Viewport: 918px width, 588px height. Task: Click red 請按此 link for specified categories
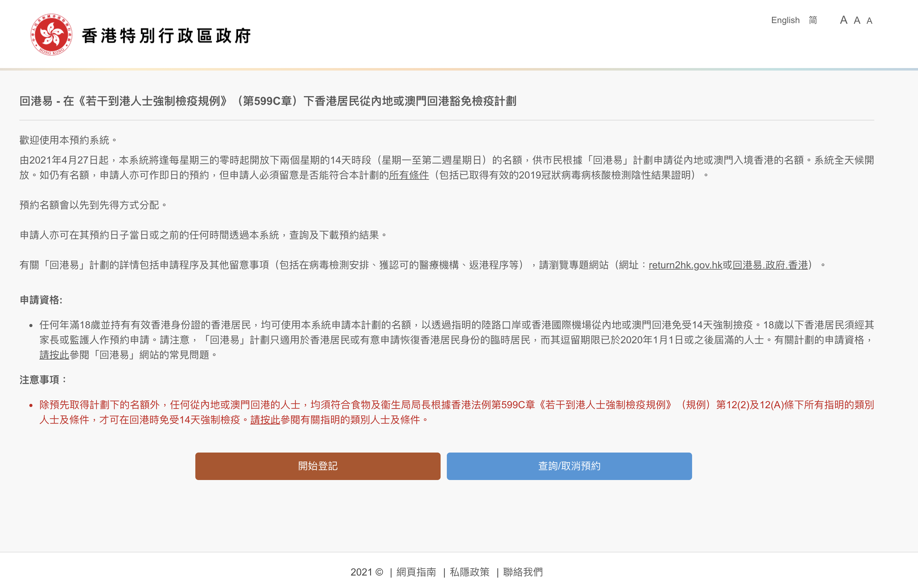tap(265, 419)
